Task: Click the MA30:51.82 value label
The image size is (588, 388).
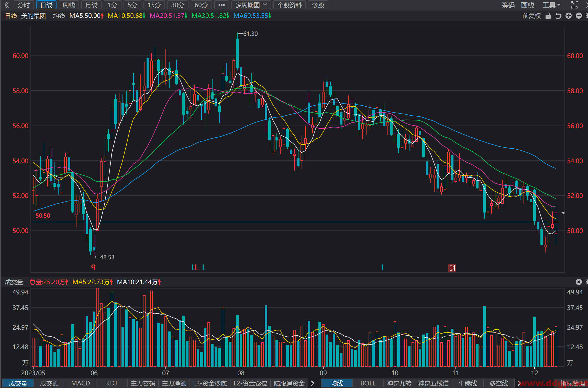Action: (210, 16)
